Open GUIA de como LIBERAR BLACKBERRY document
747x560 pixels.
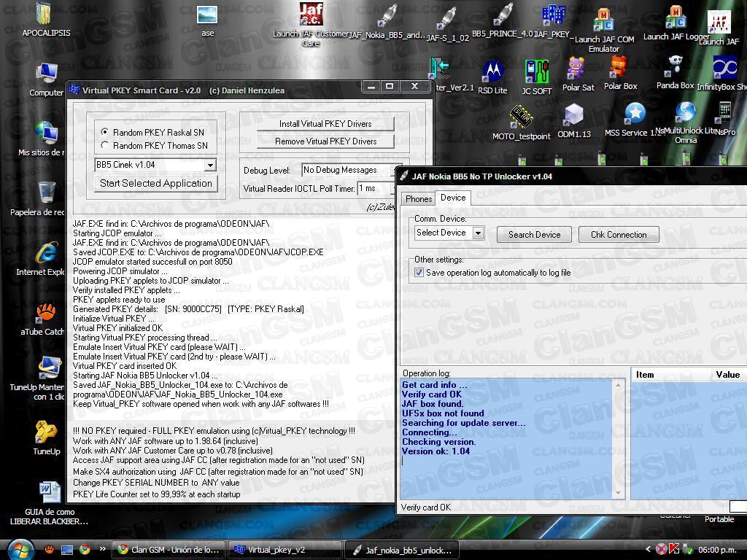[50, 492]
